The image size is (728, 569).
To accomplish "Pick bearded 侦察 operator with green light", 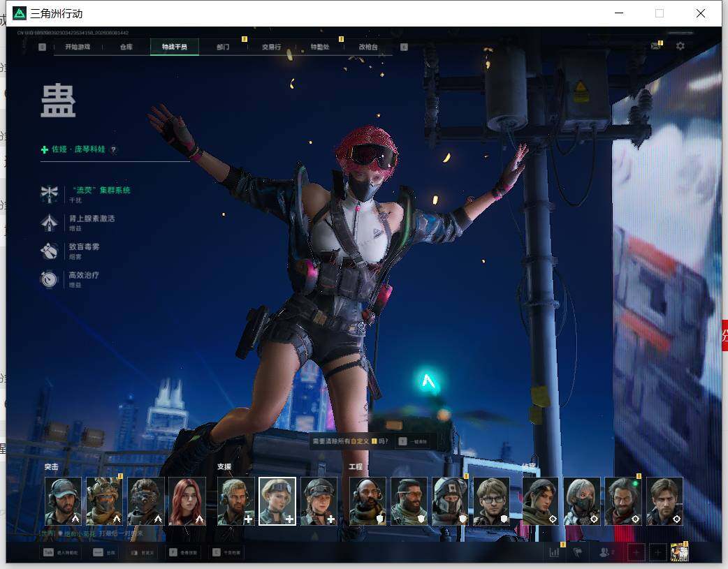I will coord(623,501).
